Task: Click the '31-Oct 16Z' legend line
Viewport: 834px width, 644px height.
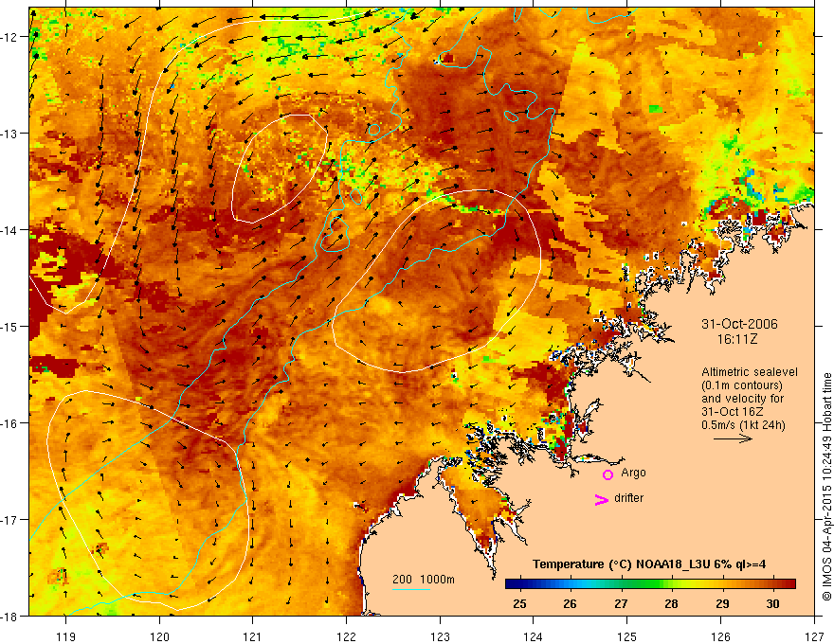Action: [x=732, y=412]
